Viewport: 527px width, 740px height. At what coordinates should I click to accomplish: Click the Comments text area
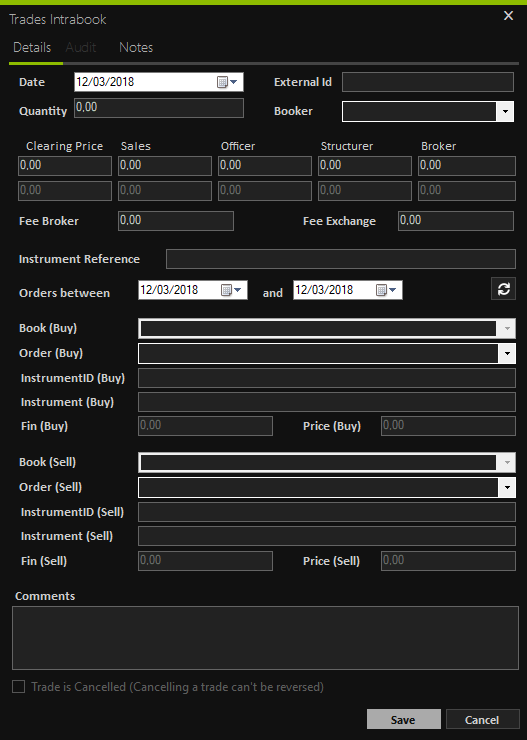265,638
